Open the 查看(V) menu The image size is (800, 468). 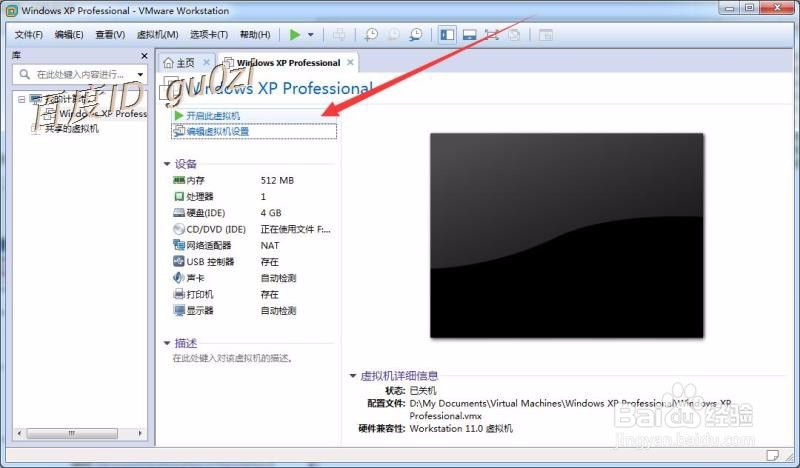click(x=110, y=35)
